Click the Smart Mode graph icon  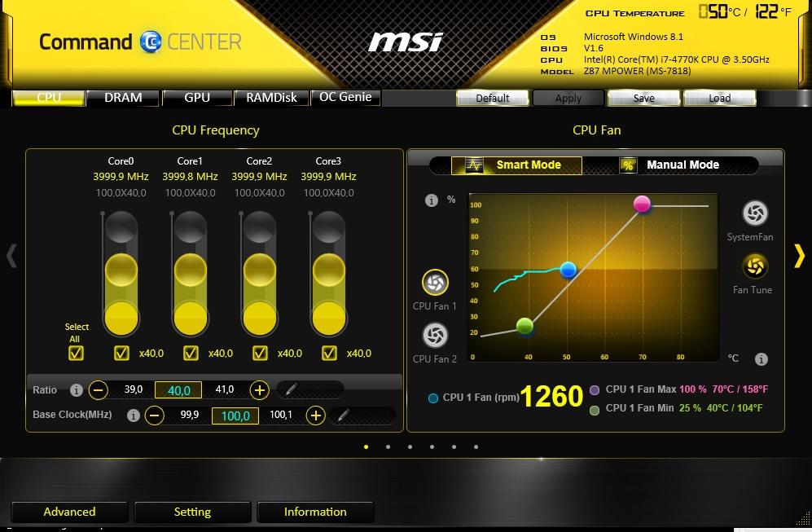[x=474, y=165]
